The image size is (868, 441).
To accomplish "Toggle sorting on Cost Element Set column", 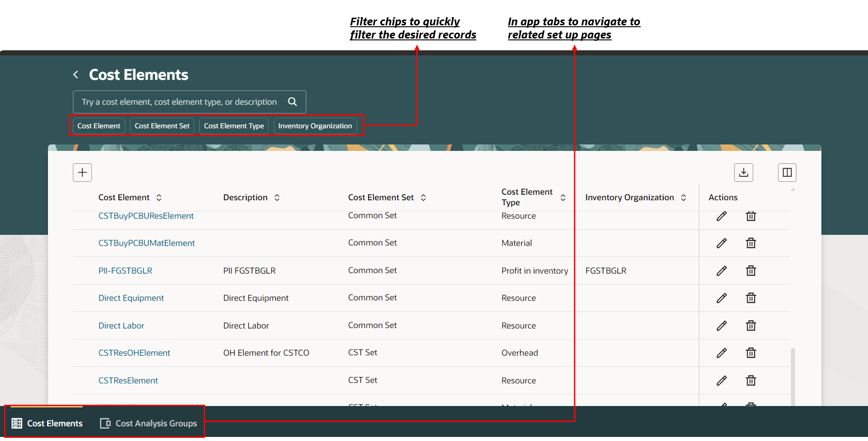I will point(423,197).
